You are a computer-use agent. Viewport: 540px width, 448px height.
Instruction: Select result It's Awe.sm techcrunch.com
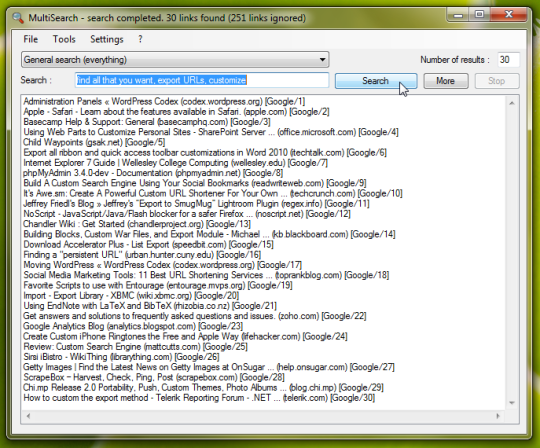coord(213,194)
